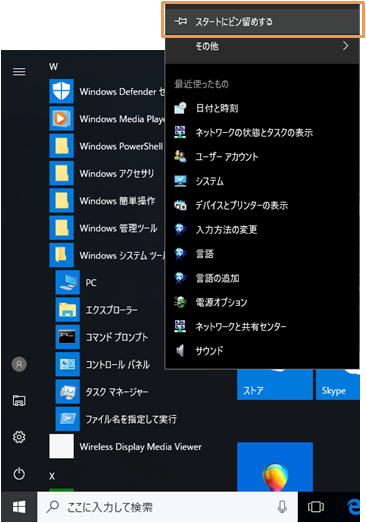Open 日付と時刻 recent item
This screenshot has width=366, height=523.
263,108
